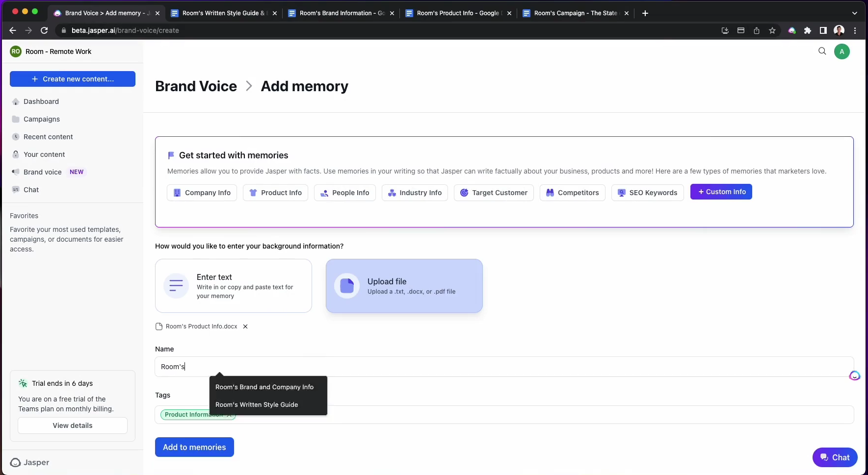Open Brand voice in the sidebar
The height and width of the screenshot is (475, 868).
click(43, 172)
